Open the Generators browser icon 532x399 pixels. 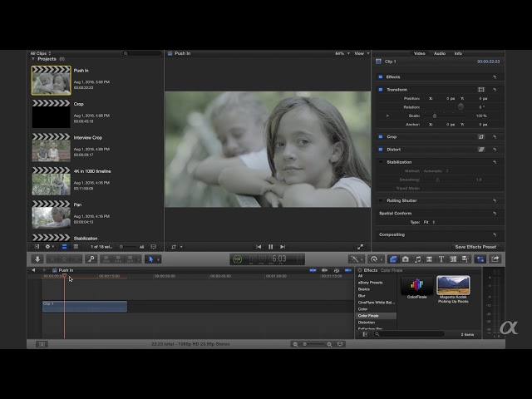pyautogui.click(x=453, y=259)
